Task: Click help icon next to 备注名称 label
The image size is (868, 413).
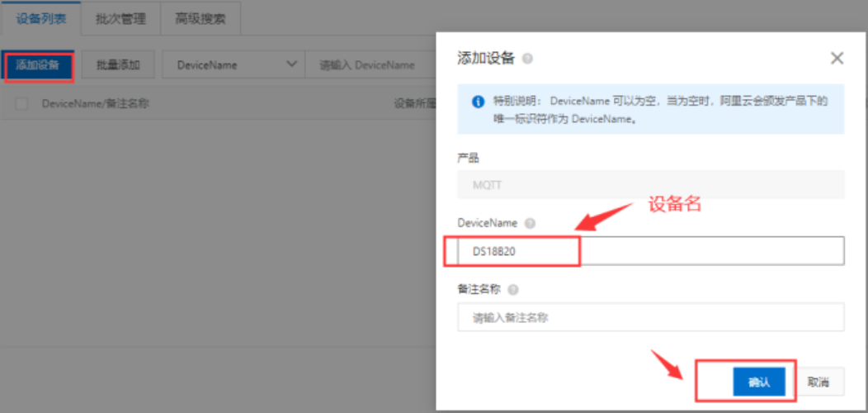Action: [x=513, y=289]
